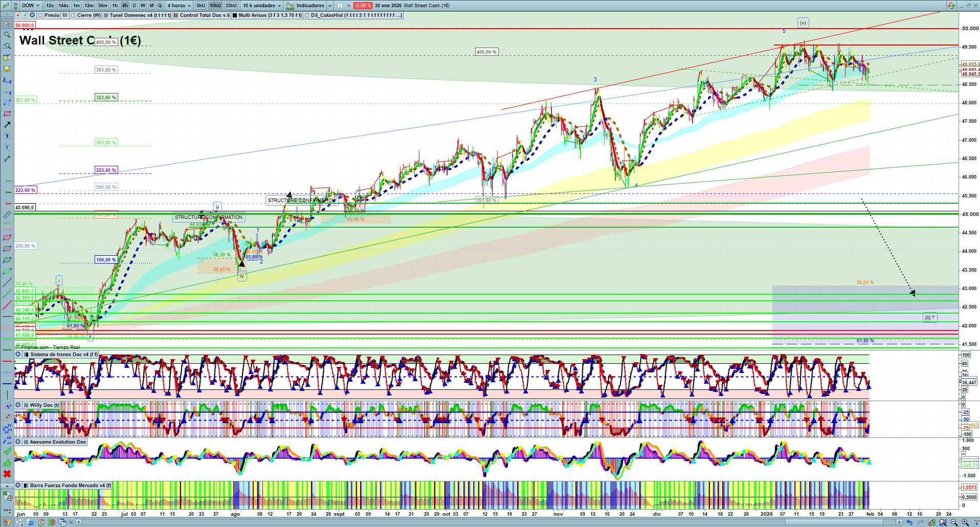Viewport: 980px width, 527px height.
Task: Select the arrow cursor tool
Action: click(x=7, y=24)
